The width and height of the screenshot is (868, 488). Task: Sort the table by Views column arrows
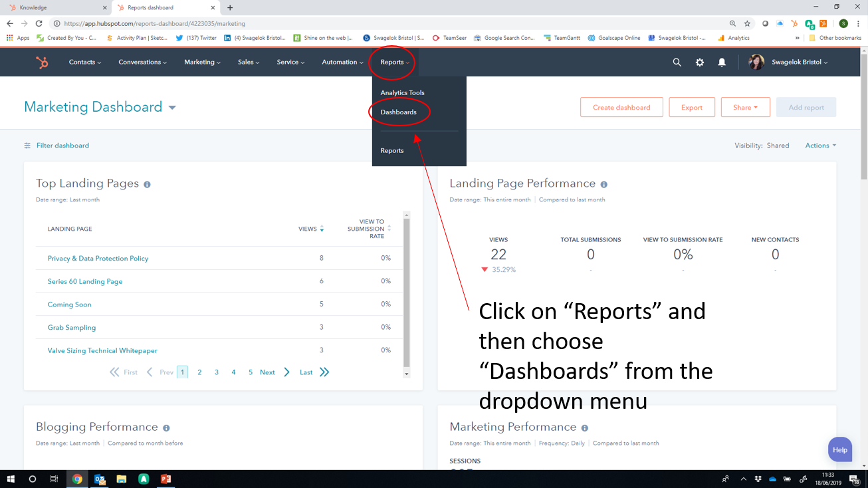pyautogui.click(x=322, y=229)
